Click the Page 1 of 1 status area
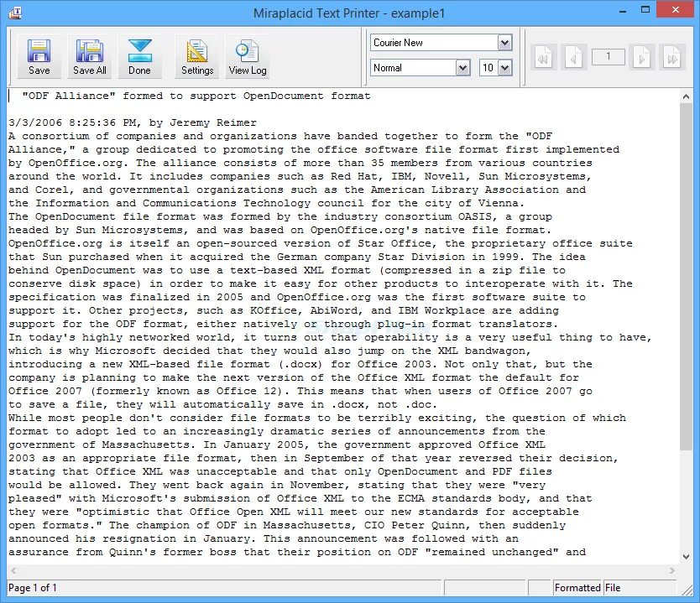Image resolution: width=700 pixels, height=603 pixels. click(x=34, y=587)
